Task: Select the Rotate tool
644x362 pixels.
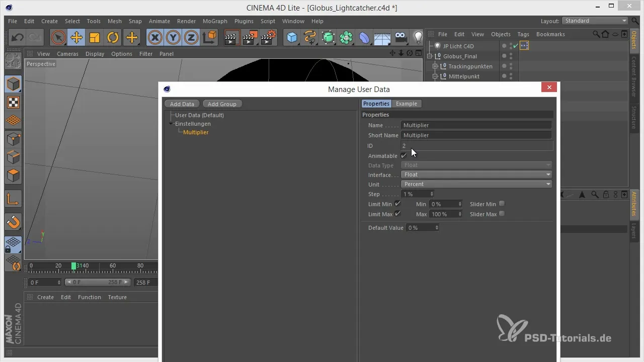Action: 113,37
